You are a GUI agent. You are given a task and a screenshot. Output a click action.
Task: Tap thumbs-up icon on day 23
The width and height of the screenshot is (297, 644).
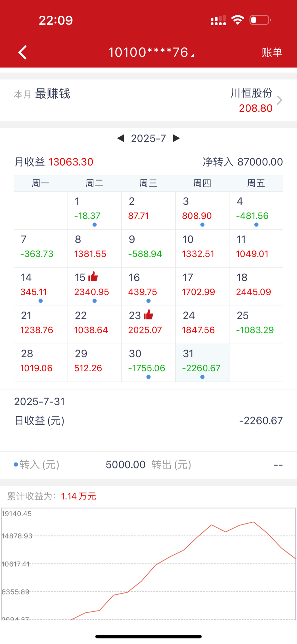tap(148, 314)
